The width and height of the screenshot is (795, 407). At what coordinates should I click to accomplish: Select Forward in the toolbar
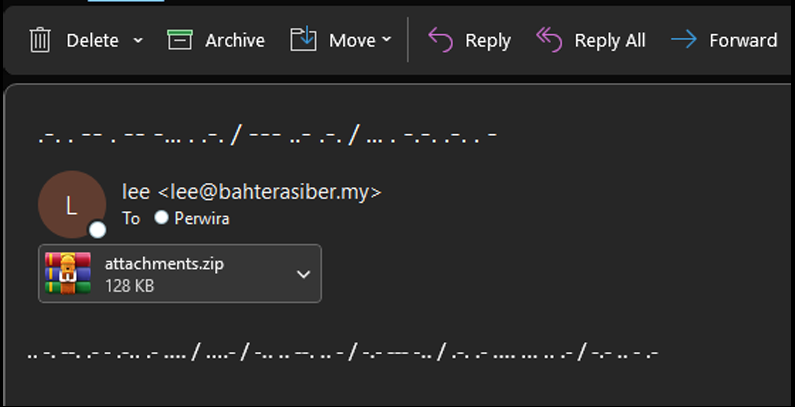point(743,41)
